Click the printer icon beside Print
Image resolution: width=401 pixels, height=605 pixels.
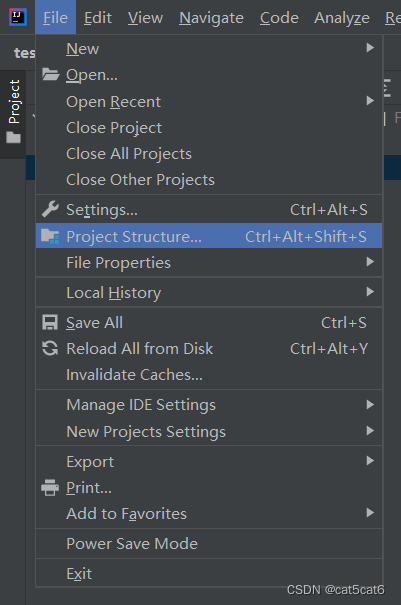(50, 487)
